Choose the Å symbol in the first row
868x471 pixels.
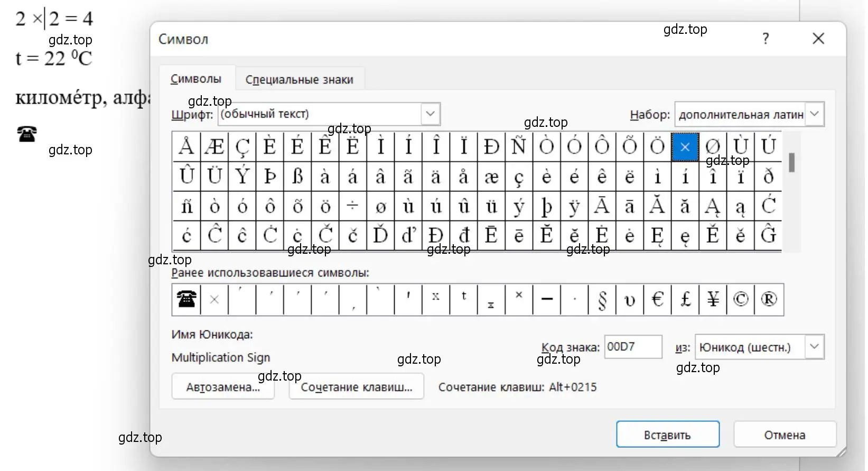tap(186, 147)
